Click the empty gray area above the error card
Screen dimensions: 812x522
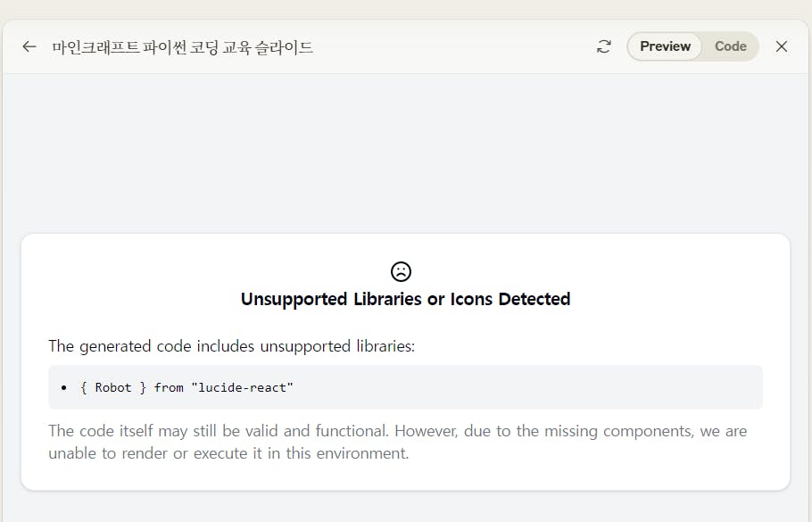pos(405,152)
